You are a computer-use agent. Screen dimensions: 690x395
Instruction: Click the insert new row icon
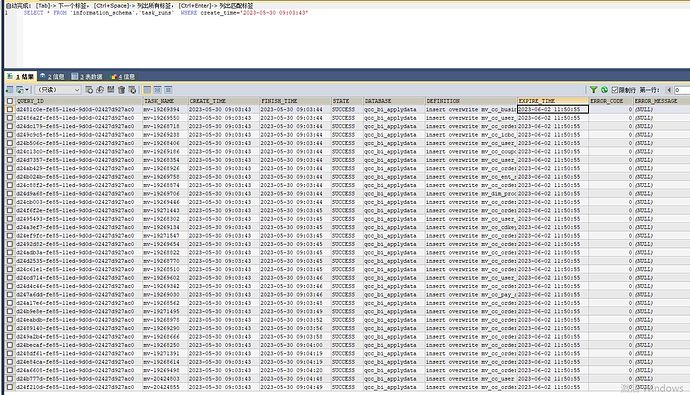click(89, 90)
